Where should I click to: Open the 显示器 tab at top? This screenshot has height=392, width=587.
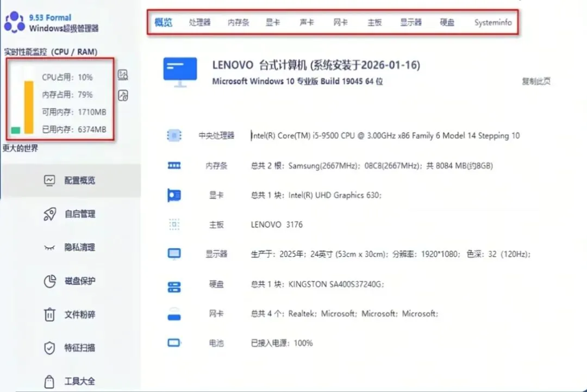tap(411, 22)
